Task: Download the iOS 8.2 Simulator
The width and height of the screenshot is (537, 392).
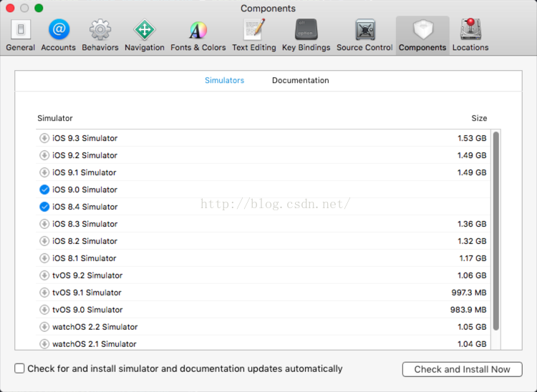Action: pos(44,241)
